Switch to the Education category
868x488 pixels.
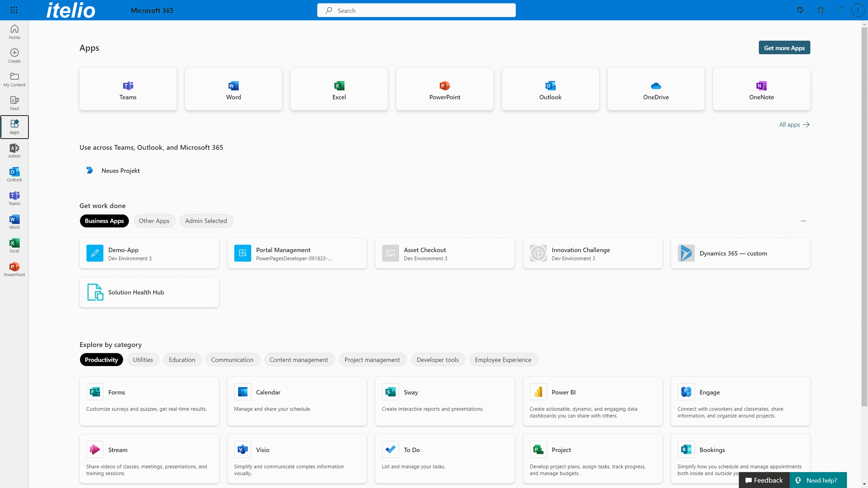pyautogui.click(x=182, y=360)
